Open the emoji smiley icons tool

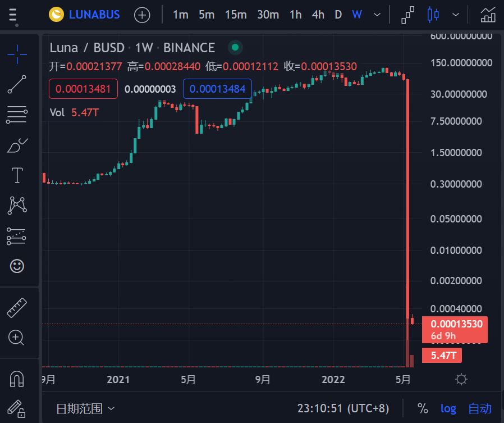[17, 266]
